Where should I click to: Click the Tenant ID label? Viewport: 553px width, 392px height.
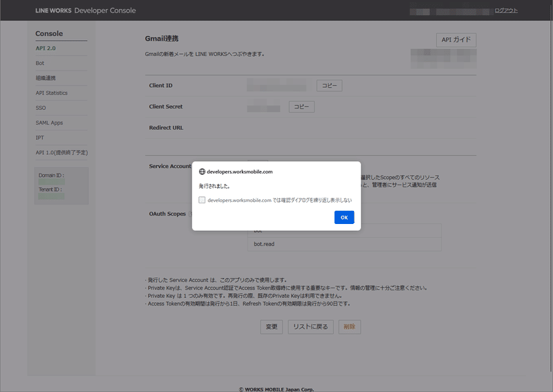(50, 189)
